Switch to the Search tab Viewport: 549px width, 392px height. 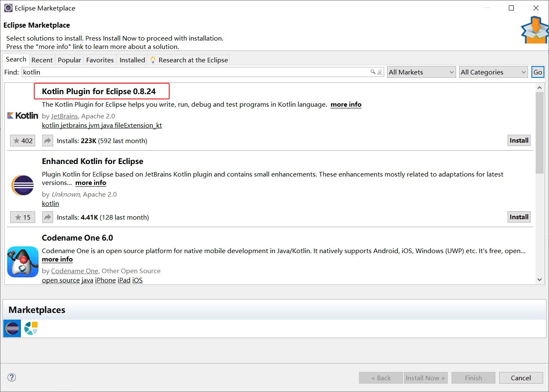pyautogui.click(x=16, y=59)
